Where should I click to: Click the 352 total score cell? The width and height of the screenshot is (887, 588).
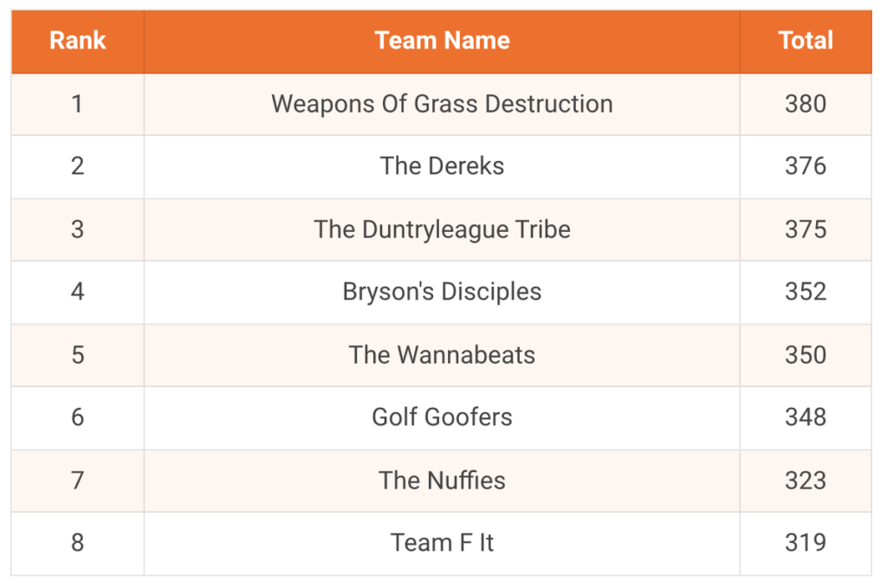pos(806,292)
